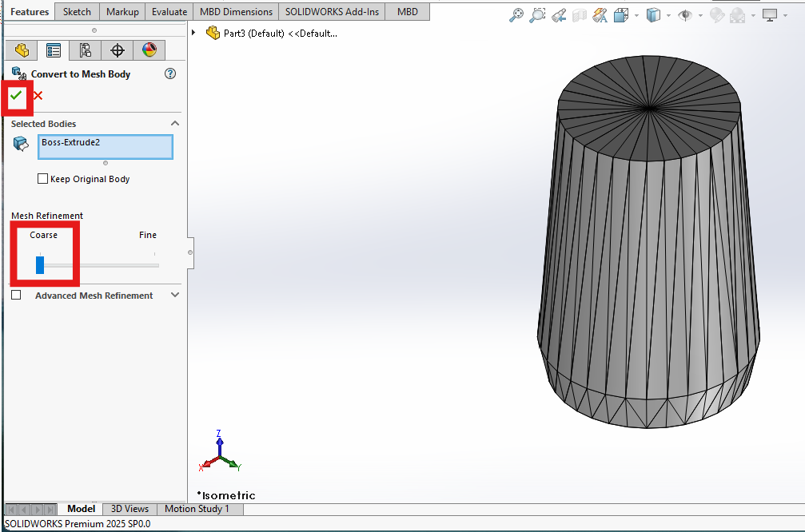Cancel with the red X button
The image size is (805, 532).
coord(38,95)
